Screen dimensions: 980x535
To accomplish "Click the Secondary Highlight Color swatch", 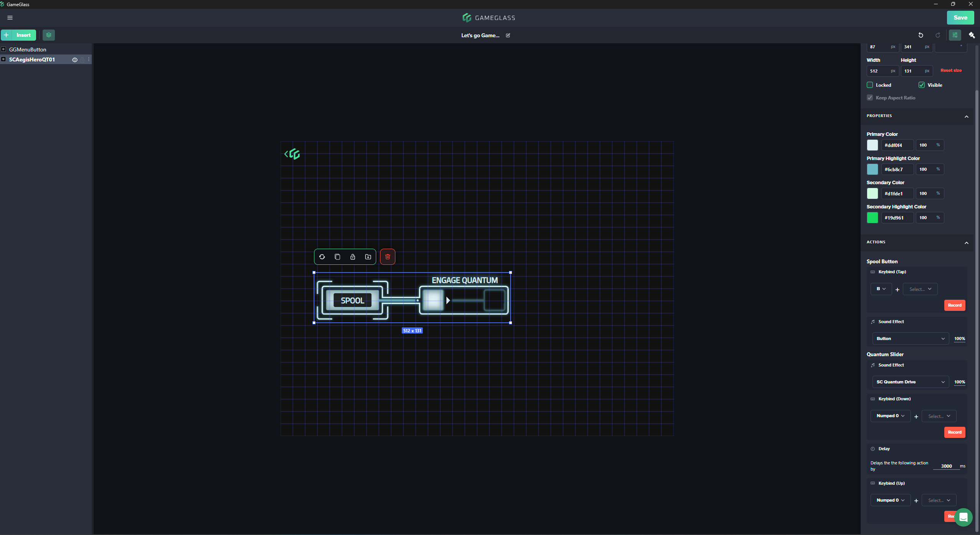I will click(x=872, y=218).
